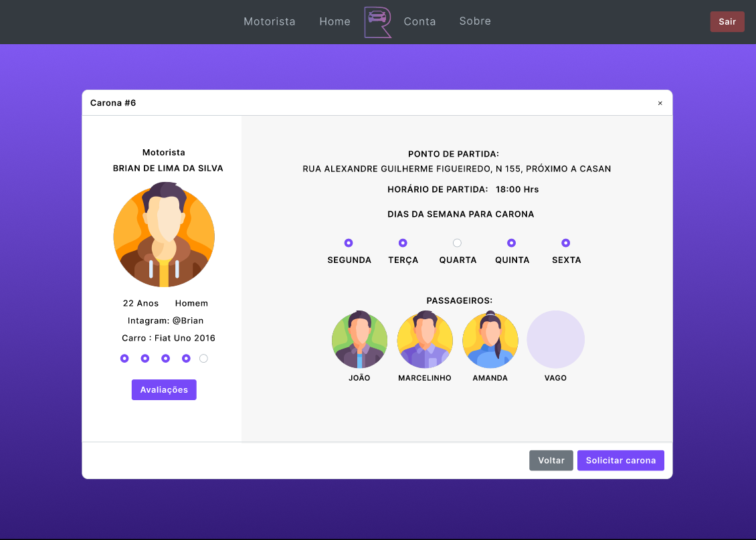Click the Avaliações button

tap(164, 389)
